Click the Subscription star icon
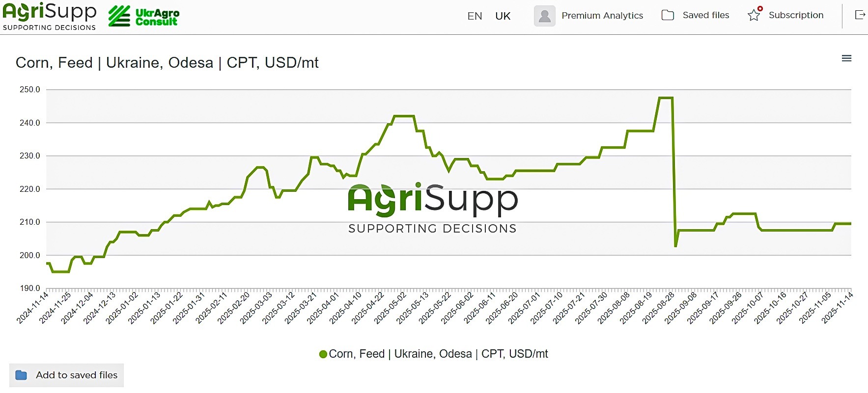The image size is (868, 393). pos(754,15)
